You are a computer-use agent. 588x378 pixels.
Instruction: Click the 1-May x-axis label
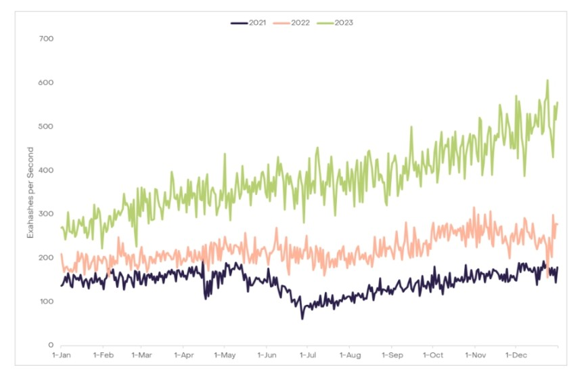(x=225, y=355)
